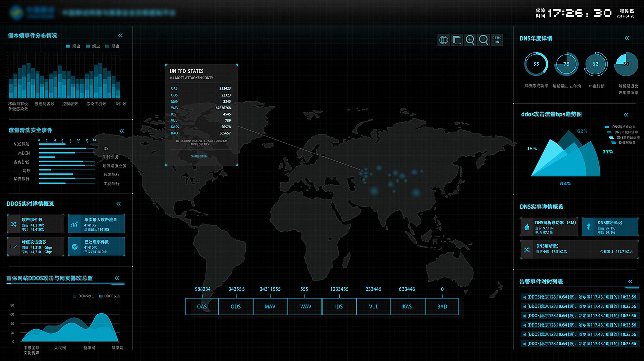This screenshot has width=644, height=361.
Task: Click SHARE DATA in the United States popup
Action: click(x=199, y=156)
